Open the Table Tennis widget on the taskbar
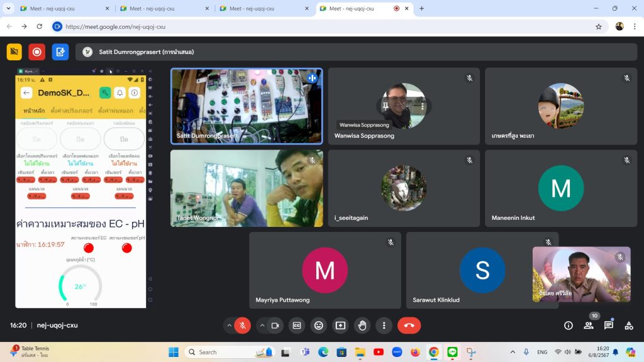644x362 pixels. tap(29, 352)
